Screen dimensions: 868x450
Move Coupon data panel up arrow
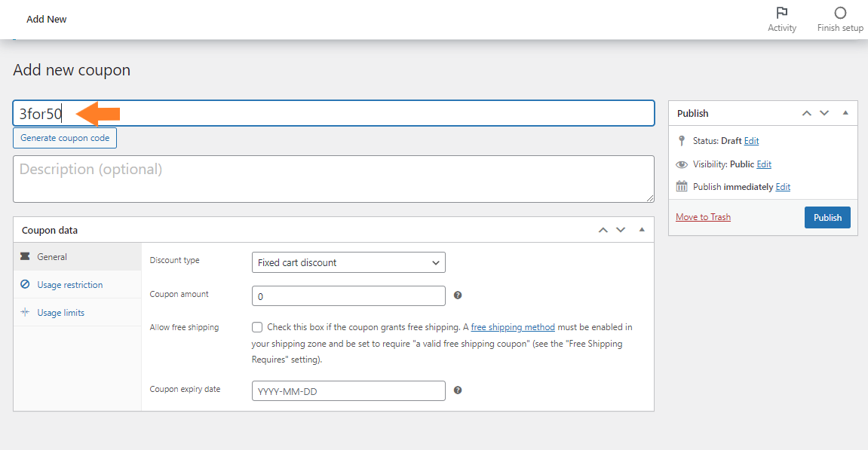(603, 230)
